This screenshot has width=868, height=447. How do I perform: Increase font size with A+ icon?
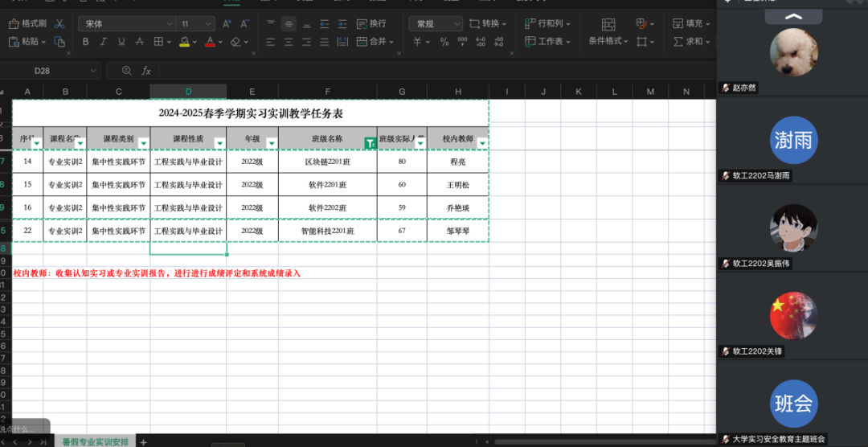coord(227,24)
